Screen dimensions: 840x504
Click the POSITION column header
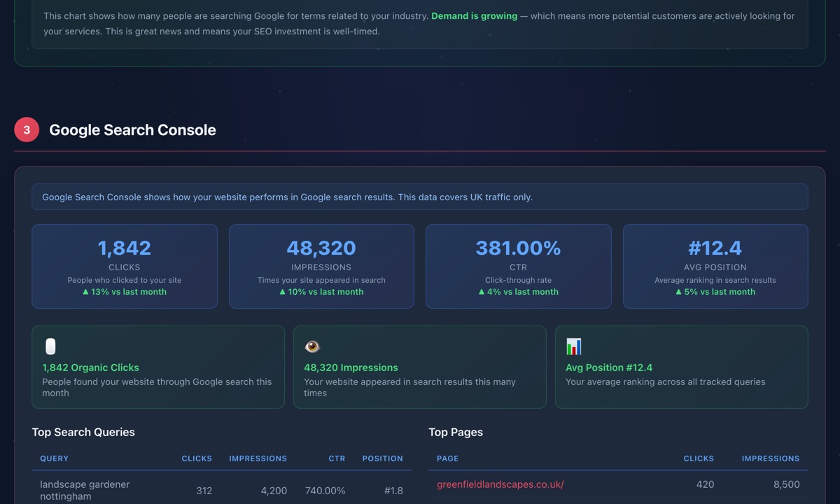pos(382,458)
